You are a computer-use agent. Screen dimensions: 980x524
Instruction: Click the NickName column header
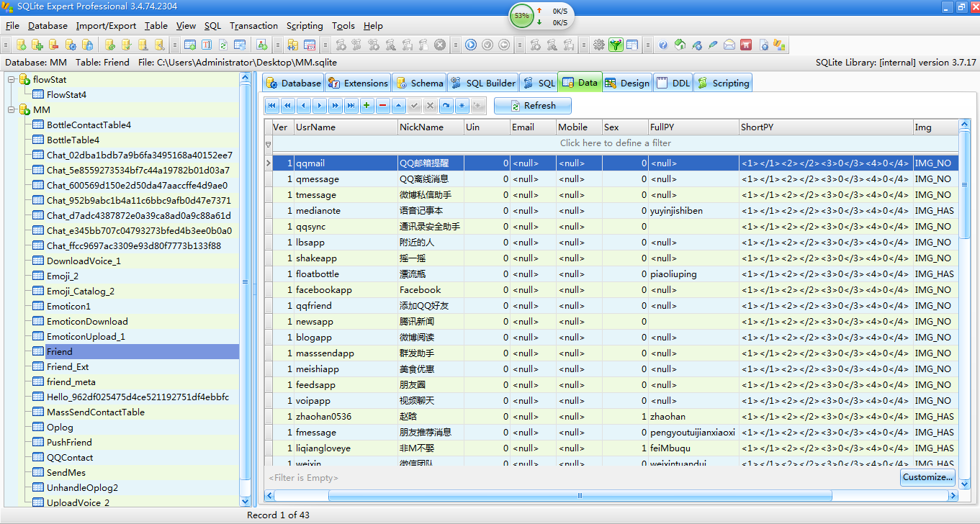point(431,127)
